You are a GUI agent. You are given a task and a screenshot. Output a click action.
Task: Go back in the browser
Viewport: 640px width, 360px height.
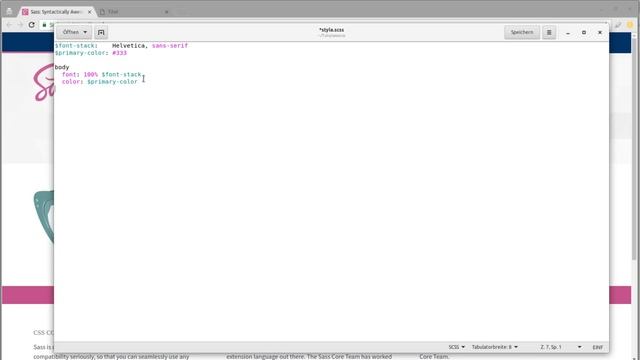(x=9, y=25)
